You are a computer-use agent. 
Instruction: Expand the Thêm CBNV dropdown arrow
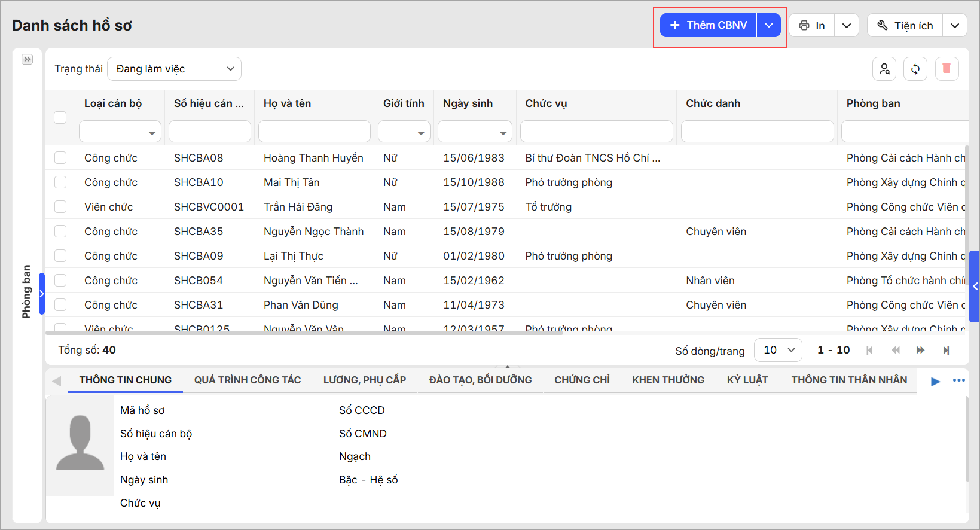coord(769,25)
